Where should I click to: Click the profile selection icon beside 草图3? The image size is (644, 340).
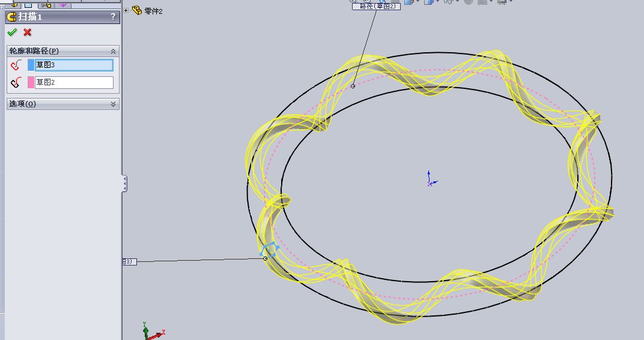click(x=16, y=65)
